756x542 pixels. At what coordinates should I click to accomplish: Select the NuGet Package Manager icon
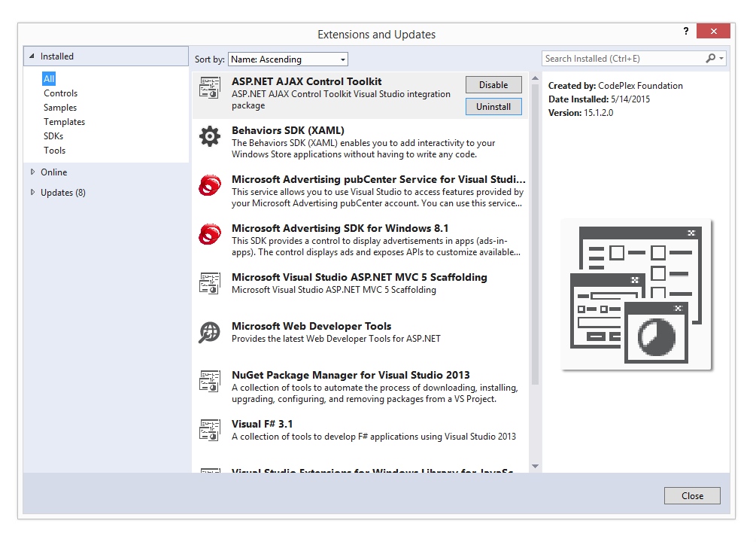pos(209,381)
